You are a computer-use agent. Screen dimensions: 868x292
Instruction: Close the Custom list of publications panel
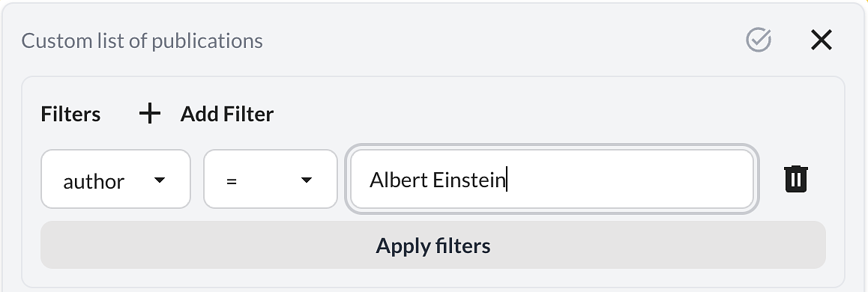click(x=822, y=40)
